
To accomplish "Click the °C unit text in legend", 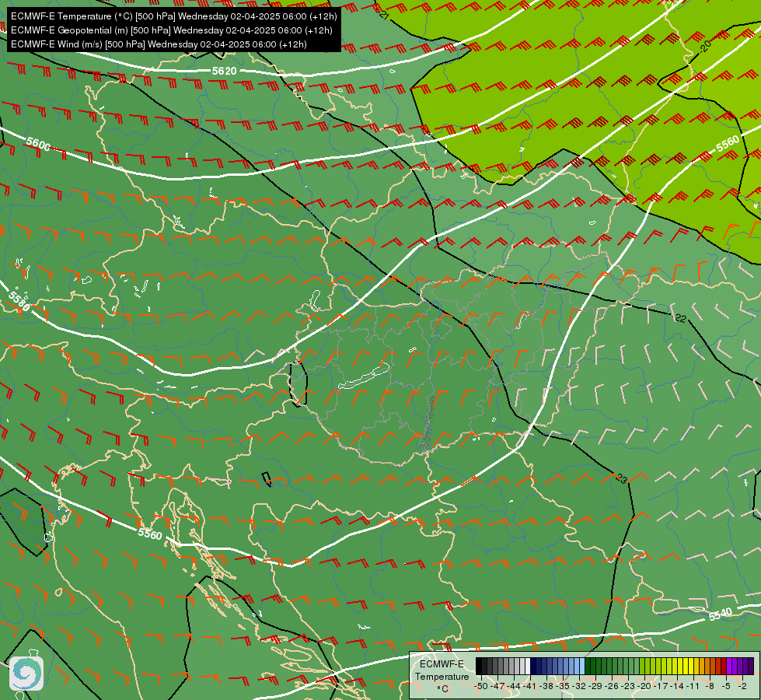I will tap(442, 689).
